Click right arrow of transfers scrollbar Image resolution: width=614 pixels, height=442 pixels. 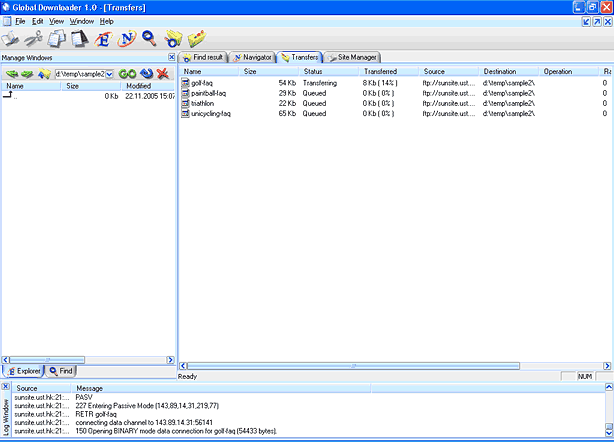(x=607, y=366)
